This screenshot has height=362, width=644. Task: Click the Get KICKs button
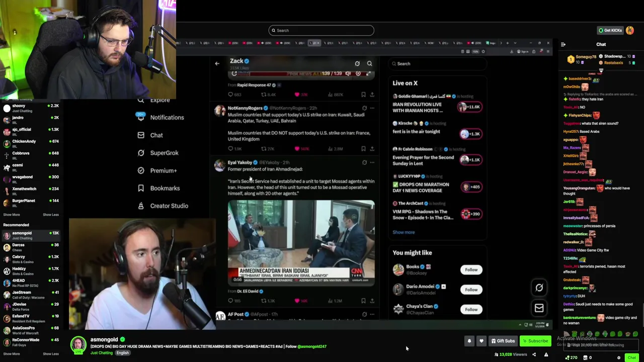[x=610, y=30]
